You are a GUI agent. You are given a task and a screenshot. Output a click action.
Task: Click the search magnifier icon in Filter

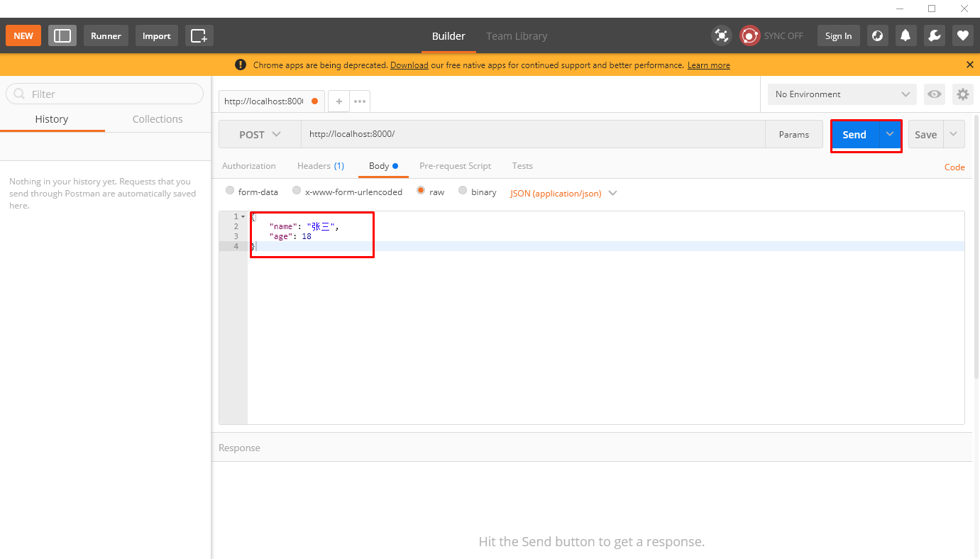click(18, 94)
